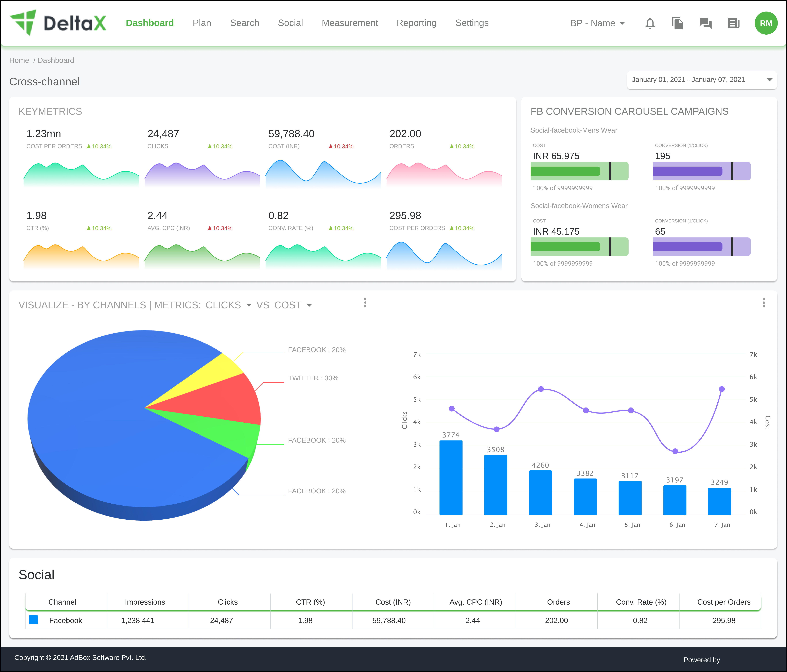Click the 7. Jan bar labeled 3249
The image size is (787, 672).
(x=719, y=501)
